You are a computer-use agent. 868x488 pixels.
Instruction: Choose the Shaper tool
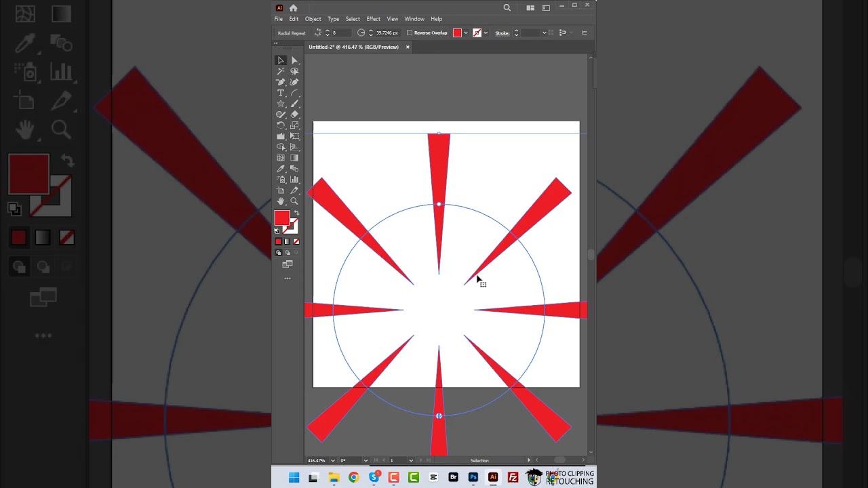[x=281, y=115]
